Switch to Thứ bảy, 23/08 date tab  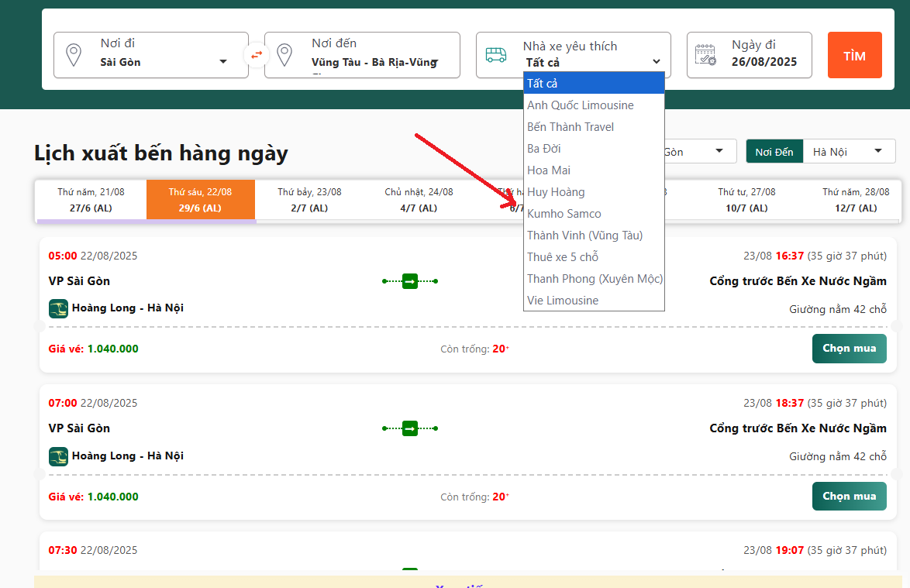[x=309, y=199]
